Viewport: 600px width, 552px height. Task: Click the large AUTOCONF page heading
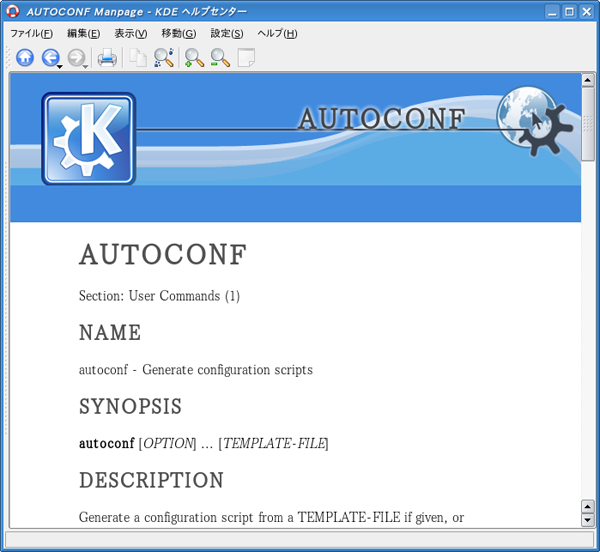click(x=163, y=255)
